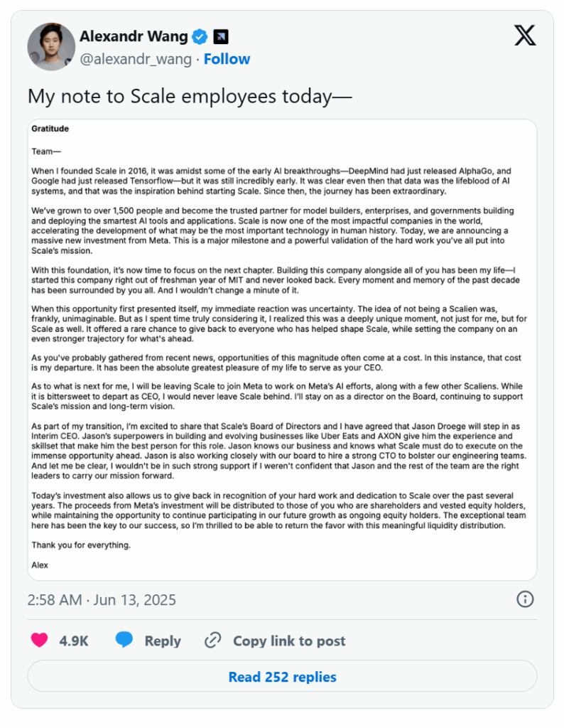The height and width of the screenshot is (728, 564).
Task: Open the 2:58 AM · Jun 13, 2025 timestamp
Action: 102,600
